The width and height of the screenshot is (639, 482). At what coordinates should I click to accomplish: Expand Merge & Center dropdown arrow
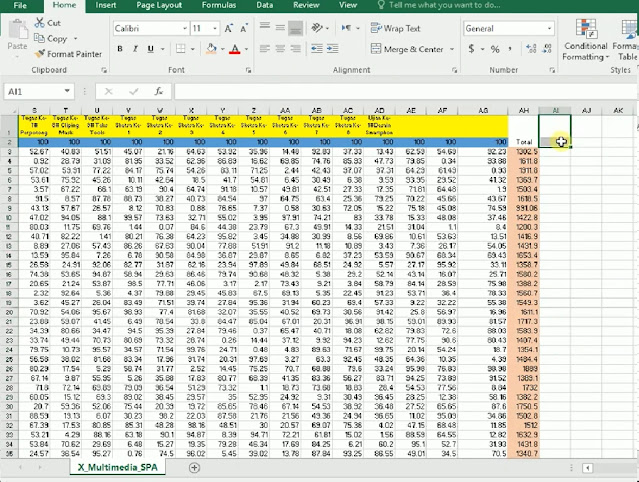452,49
